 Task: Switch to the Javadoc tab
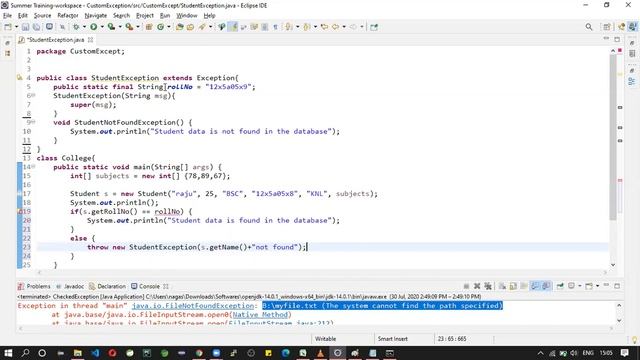pyautogui.click(x=70, y=286)
